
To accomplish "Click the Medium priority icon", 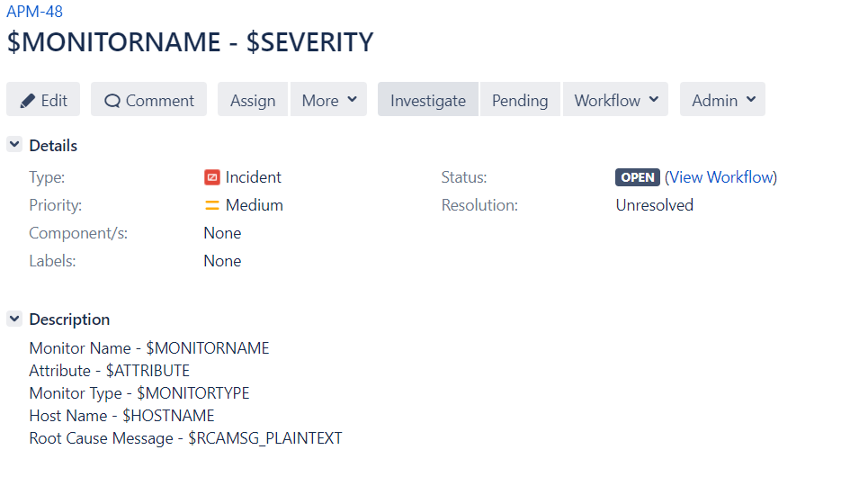I will coord(212,205).
